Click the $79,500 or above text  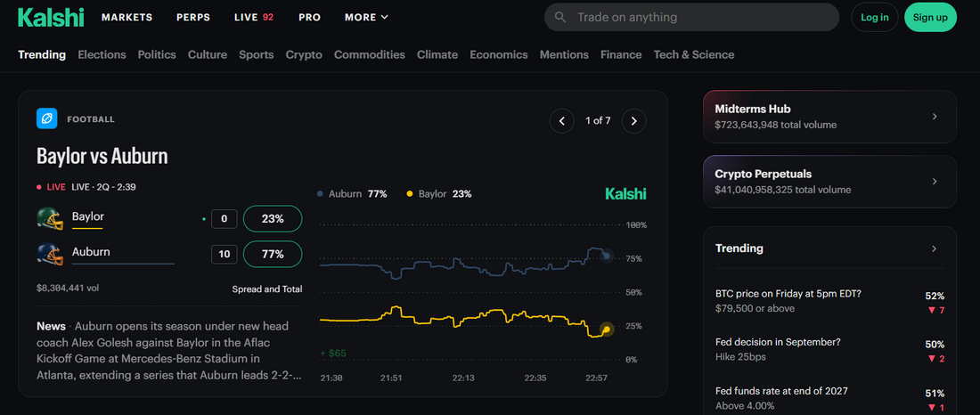coord(755,308)
